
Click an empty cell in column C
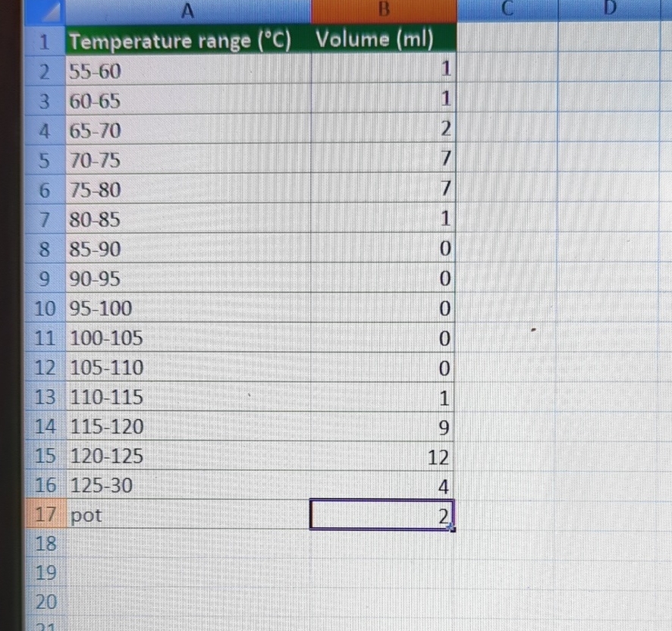click(507, 337)
